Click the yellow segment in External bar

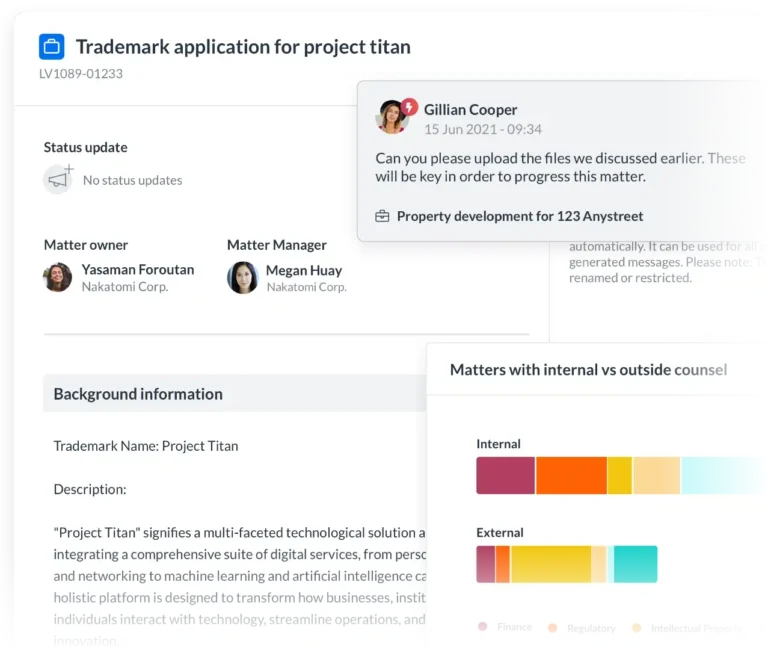[x=550, y=564]
